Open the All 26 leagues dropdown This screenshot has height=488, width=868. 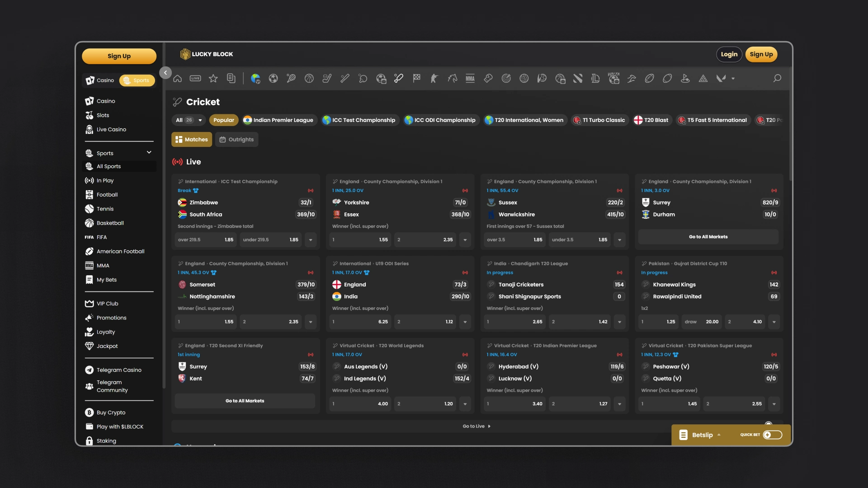189,120
